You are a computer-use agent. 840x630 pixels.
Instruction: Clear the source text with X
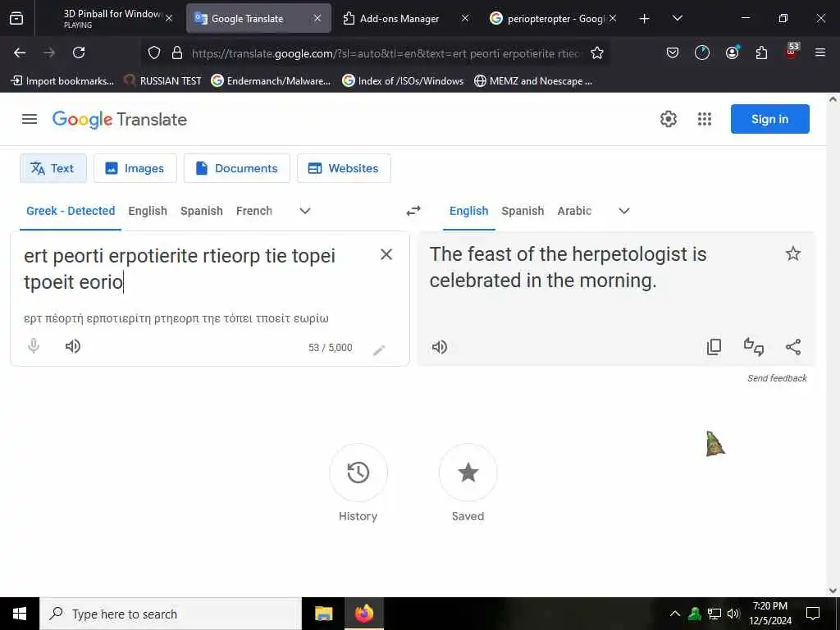coord(386,254)
